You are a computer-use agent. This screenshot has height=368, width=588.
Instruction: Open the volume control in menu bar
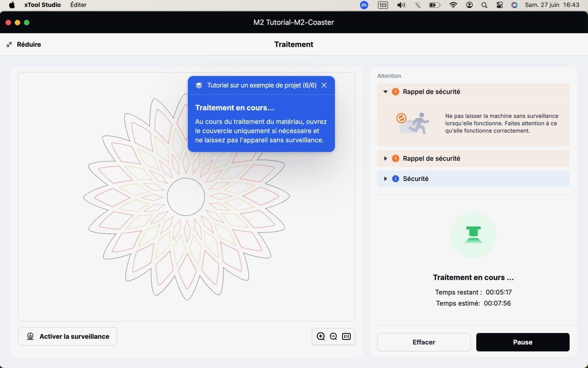point(401,5)
